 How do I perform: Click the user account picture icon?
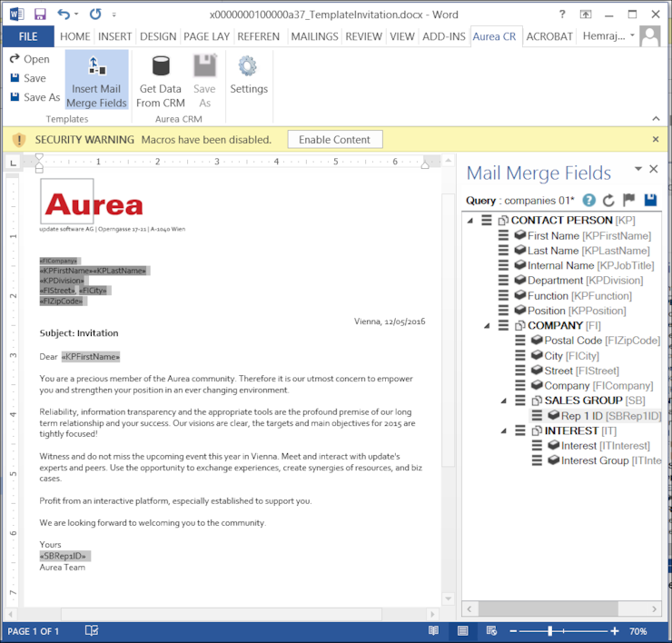coord(650,36)
